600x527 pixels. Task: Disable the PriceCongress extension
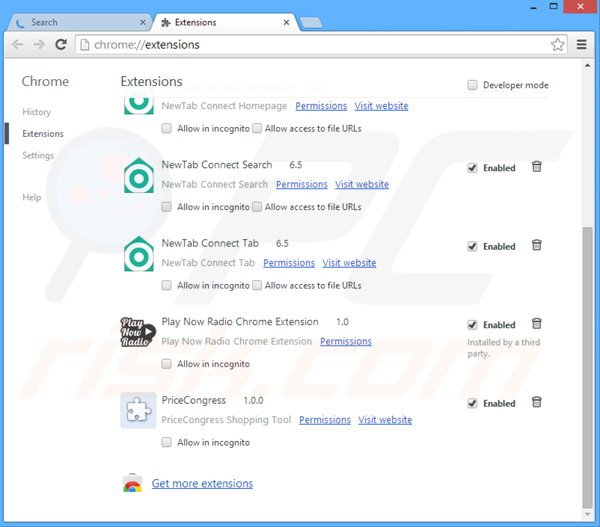(472, 403)
